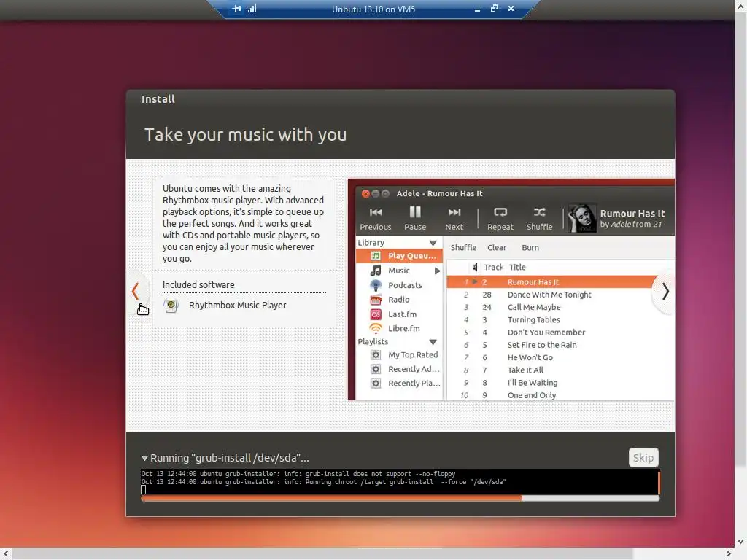Click Clear in the queue bar
Screen dimensions: 747x560
(496, 248)
